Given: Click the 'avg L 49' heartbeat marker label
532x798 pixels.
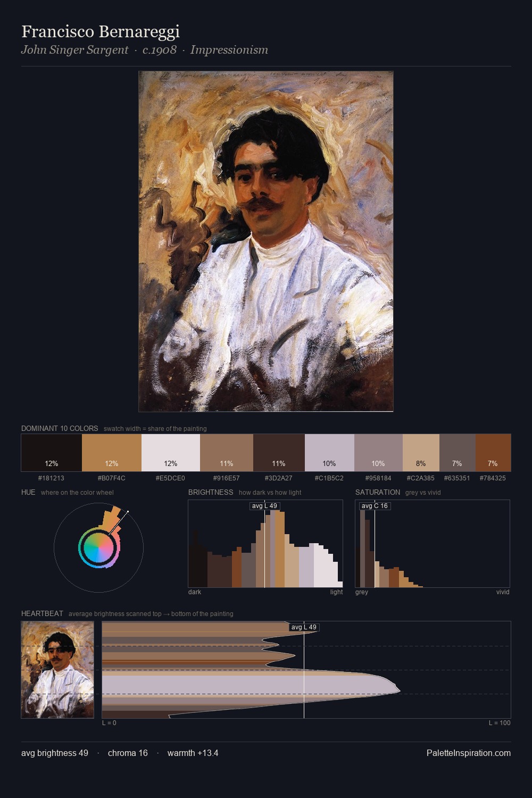Looking at the screenshot, I should tap(304, 627).
